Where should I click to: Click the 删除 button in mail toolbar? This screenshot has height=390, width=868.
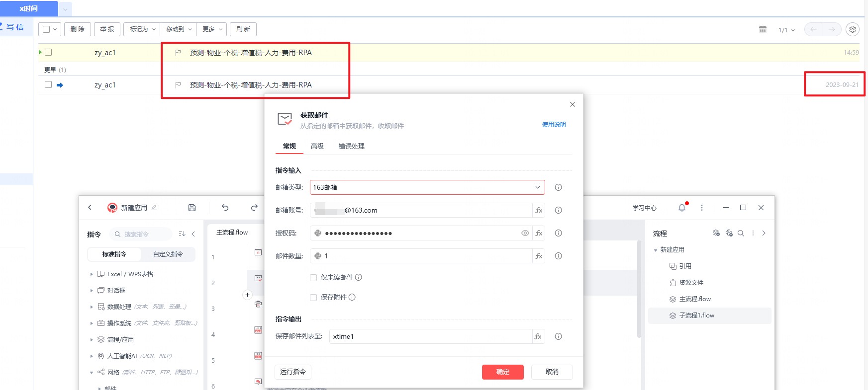click(x=78, y=29)
